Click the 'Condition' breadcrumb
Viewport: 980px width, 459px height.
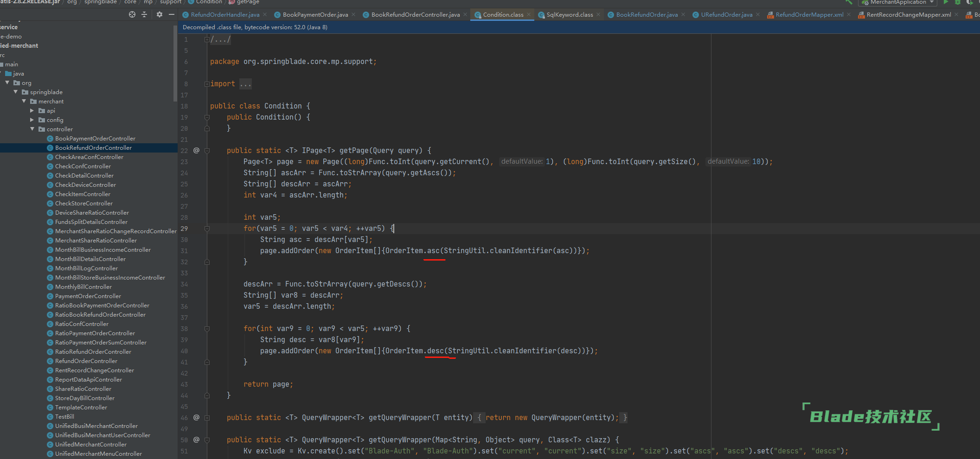coord(205,2)
